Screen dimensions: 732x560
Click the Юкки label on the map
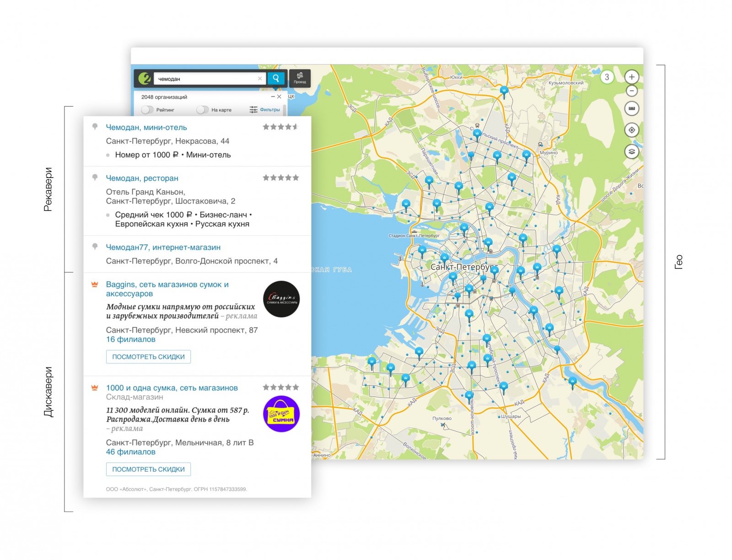coord(456,77)
